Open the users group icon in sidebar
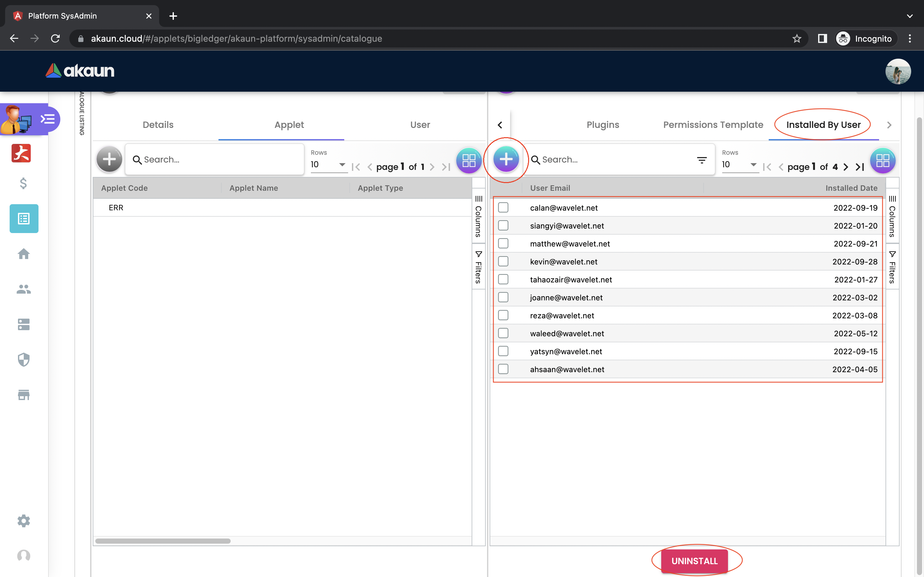The image size is (924, 577). point(24,289)
